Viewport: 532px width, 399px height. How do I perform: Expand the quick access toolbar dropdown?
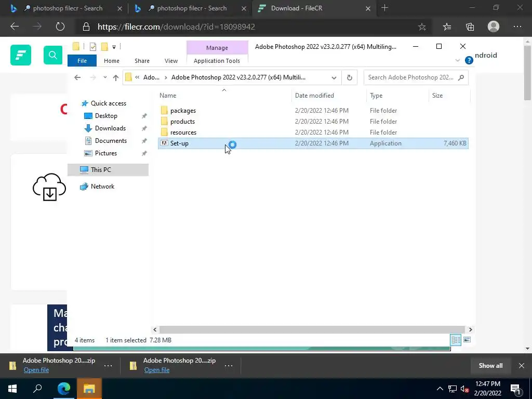(x=114, y=47)
